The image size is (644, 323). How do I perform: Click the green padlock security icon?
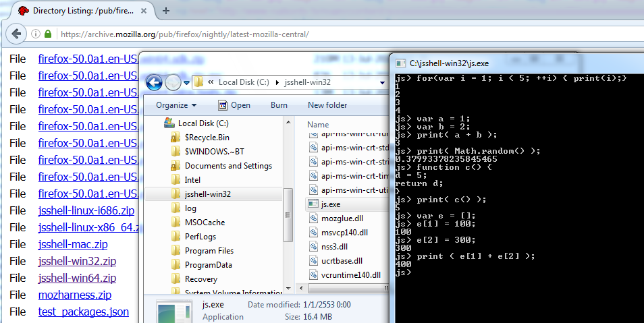coord(48,34)
